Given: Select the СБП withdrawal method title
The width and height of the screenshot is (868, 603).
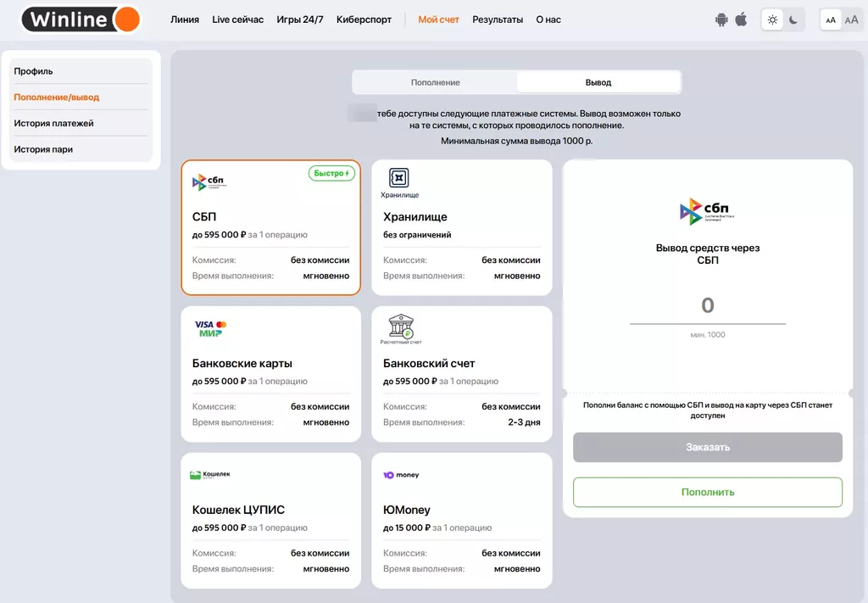Looking at the screenshot, I should click(204, 217).
